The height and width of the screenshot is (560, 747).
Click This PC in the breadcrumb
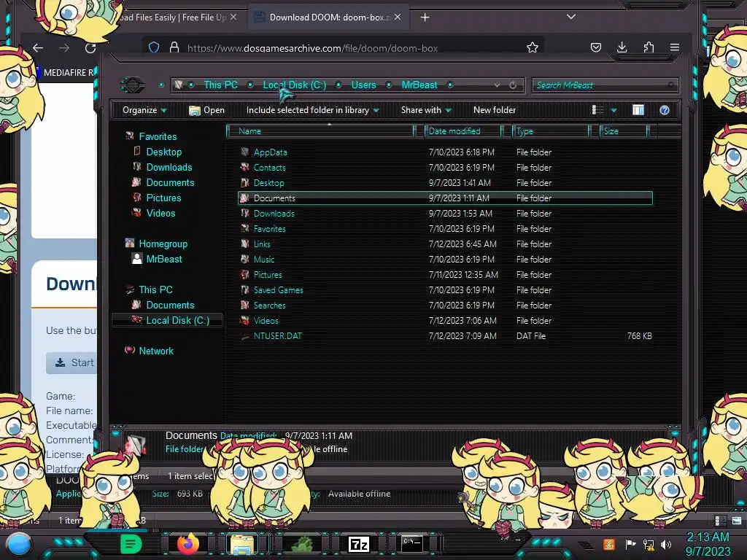[220, 85]
